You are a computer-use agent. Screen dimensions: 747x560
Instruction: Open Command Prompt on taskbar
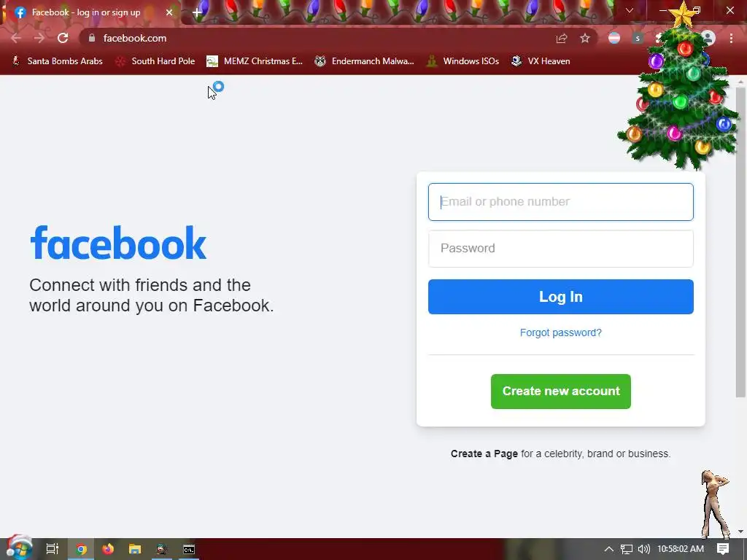click(189, 549)
